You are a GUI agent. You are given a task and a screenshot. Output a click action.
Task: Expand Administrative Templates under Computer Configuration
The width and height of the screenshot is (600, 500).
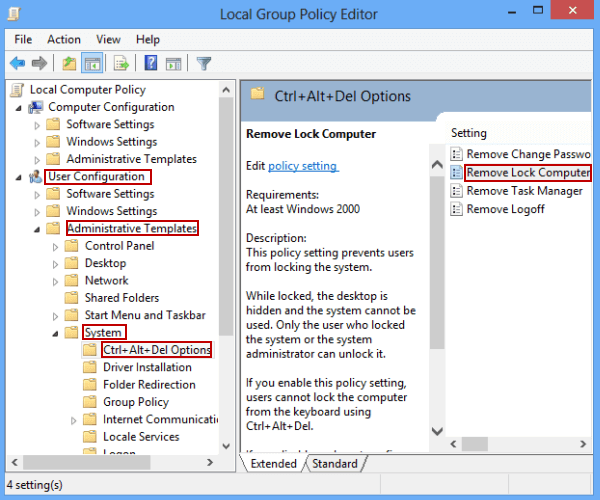pyautogui.click(x=37, y=160)
